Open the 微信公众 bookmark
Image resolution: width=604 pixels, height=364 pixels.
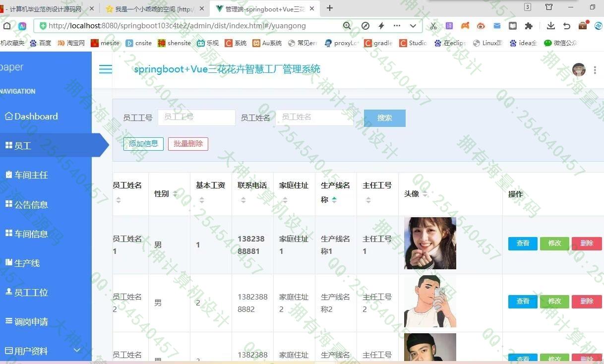click(x=560, y=43)
